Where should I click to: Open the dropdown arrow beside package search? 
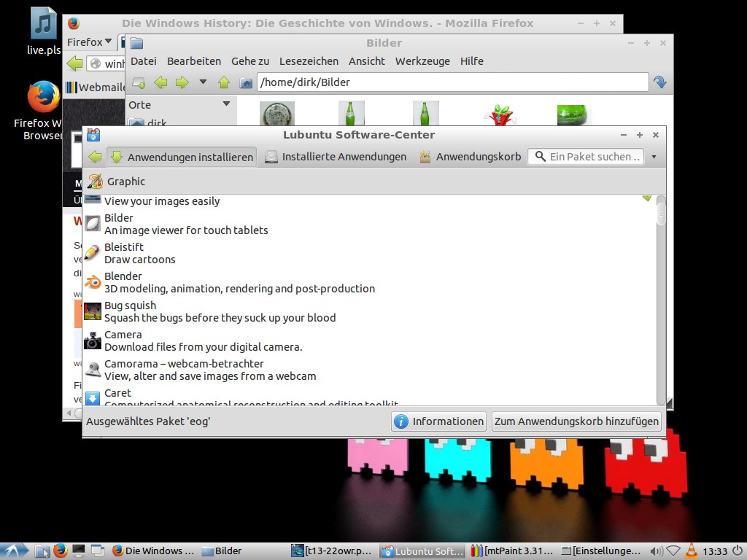point(654,157)
